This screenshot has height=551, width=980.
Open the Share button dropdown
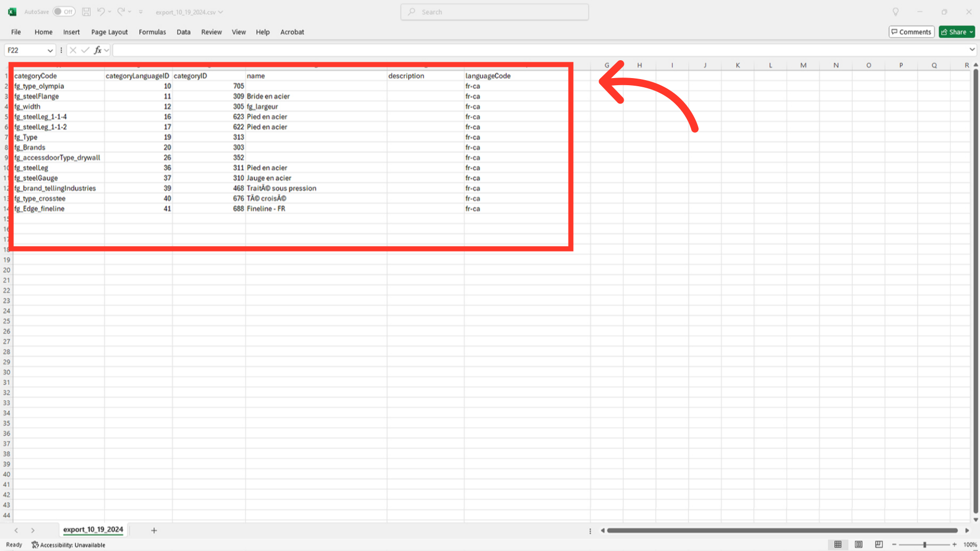coord(971,32)
